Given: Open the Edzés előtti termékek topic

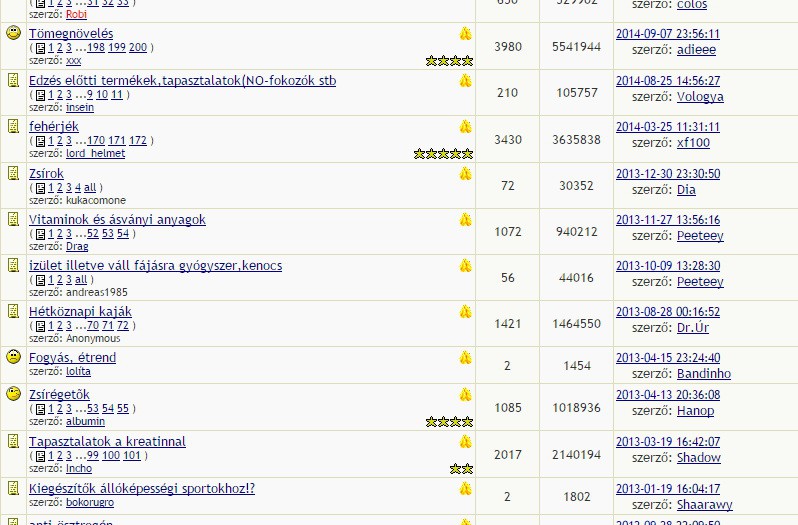Looking at the screenshot, I should click(182, 80).
